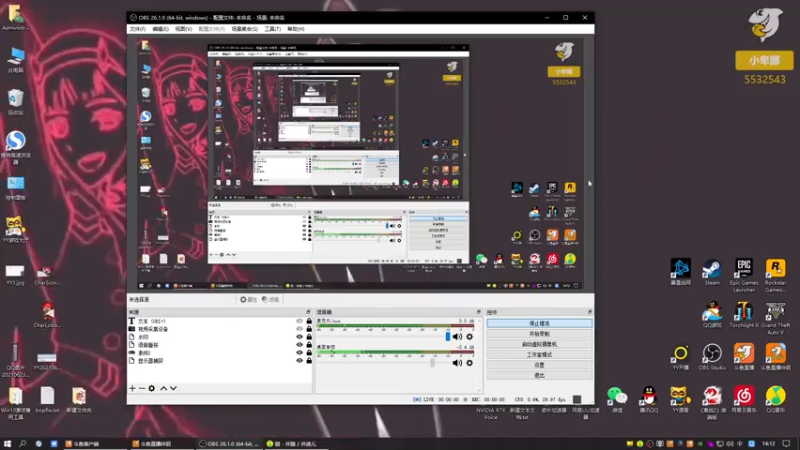Move source down with the down arrow
Screen dimensions: 800x450
tap(173, 388)
